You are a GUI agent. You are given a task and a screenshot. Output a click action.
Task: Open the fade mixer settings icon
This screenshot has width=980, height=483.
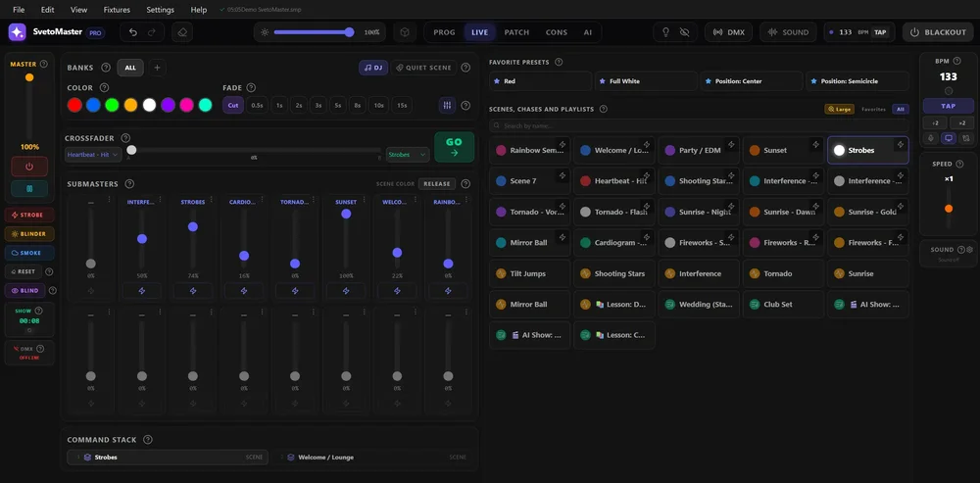click(447, 105)
